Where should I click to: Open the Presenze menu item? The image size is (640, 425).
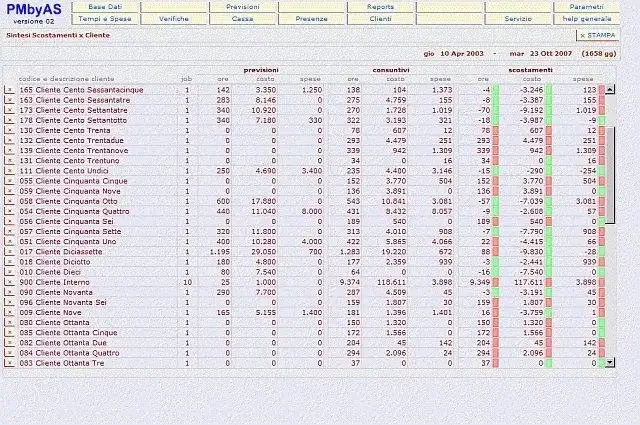pyautogui.click(x=311, y=19)
